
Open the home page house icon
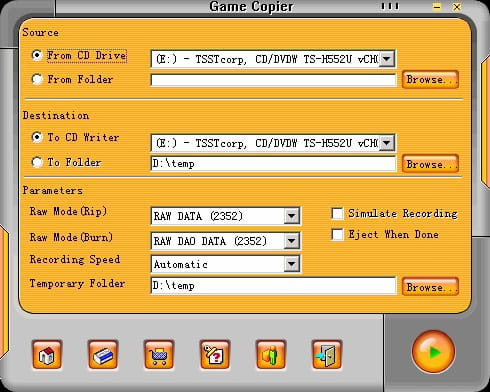click(x=47, y=355)
